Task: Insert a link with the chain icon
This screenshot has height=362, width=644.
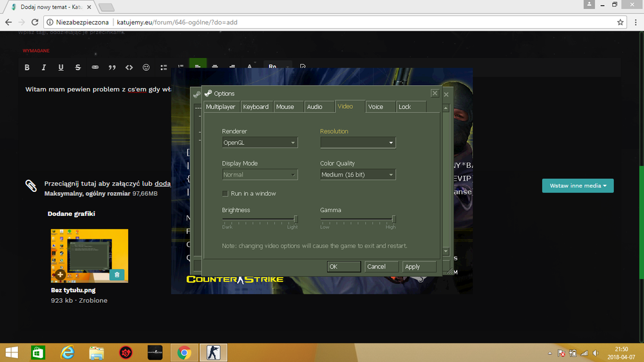Action: (95, 68)
